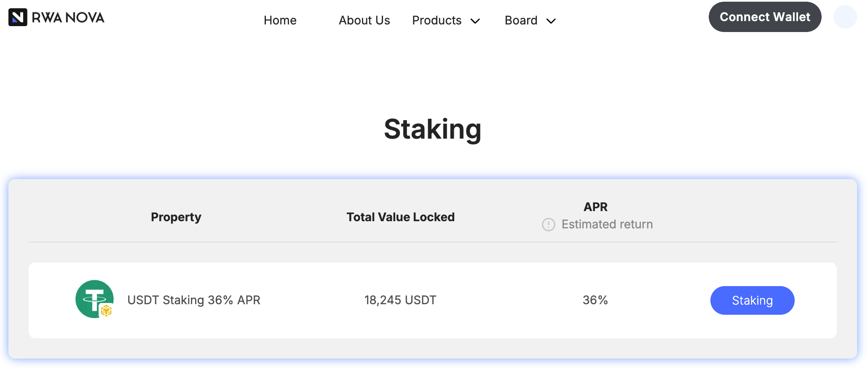This screenshot has width=868, height=375.
Task: Click the small yellow BNB chain badge
Action: point(106,311)
